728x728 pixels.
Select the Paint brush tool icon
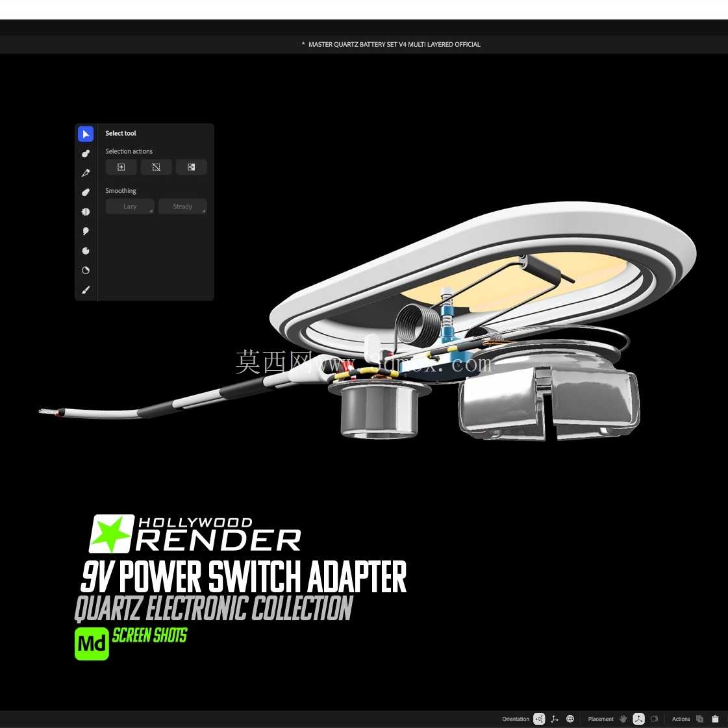pyautogui.click(x=86, y=290)
